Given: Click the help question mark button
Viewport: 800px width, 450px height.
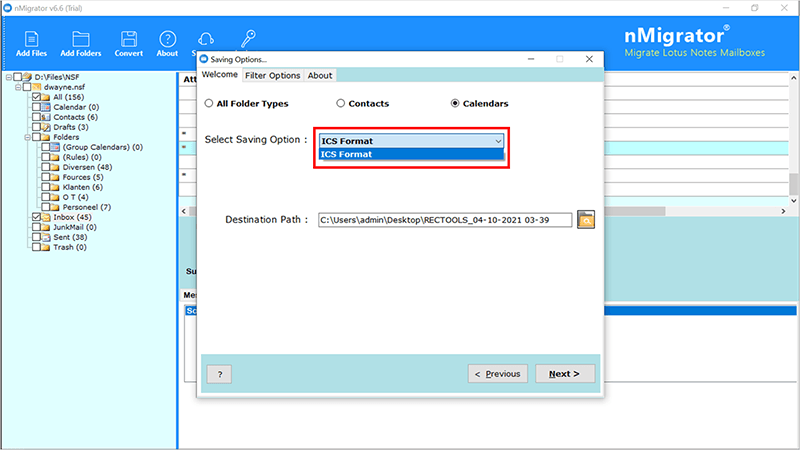Looking at the screenshot, I should [219, 374].
